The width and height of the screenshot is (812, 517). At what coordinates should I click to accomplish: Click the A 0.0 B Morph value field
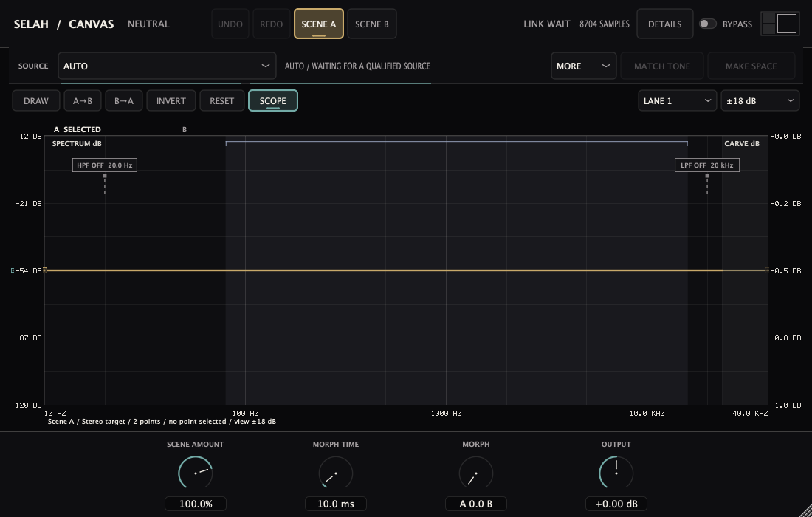476,504
